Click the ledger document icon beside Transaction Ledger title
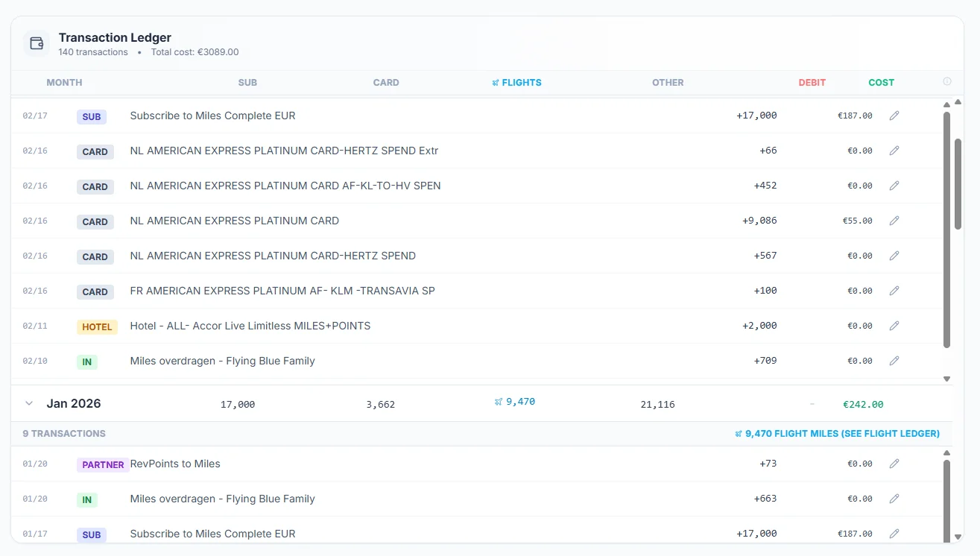 tap(37, 43)
